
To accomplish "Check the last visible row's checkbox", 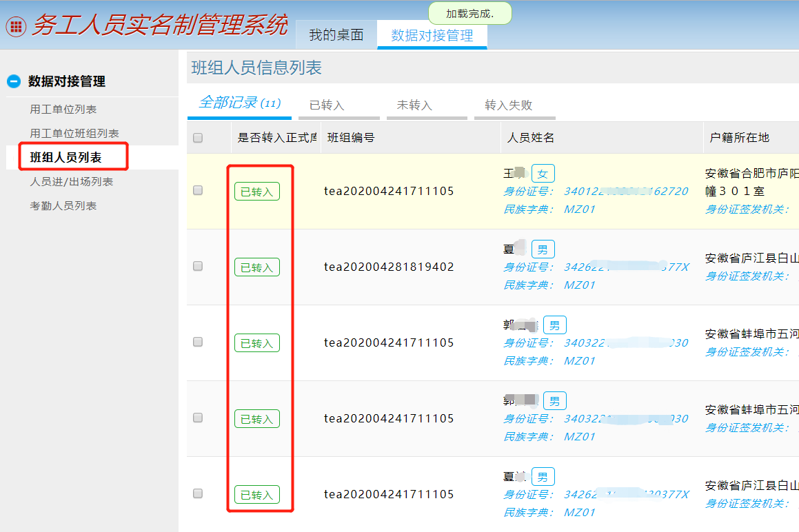I will click(198, 493).
